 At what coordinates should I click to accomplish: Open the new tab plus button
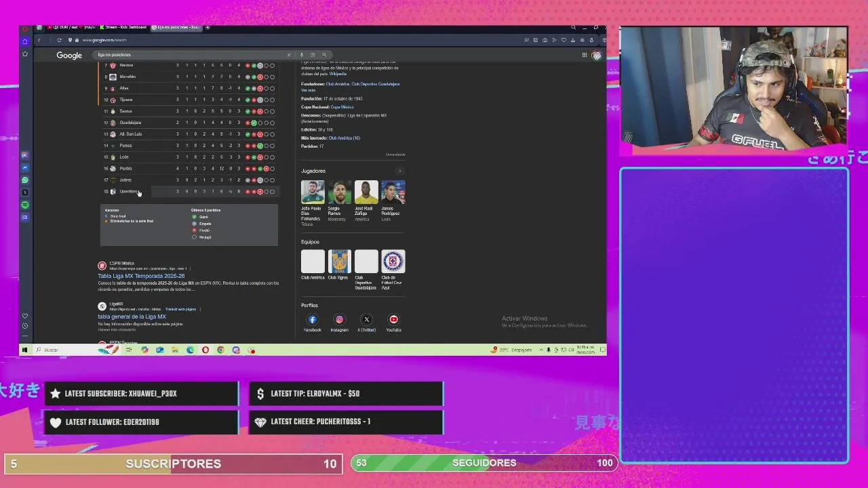(208, 27)
